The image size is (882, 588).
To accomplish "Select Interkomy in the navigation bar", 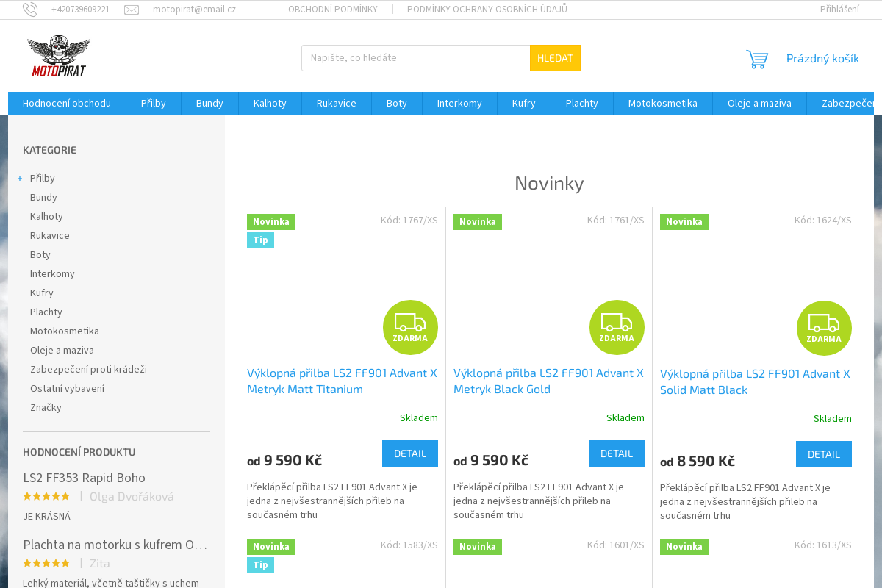I will tap(459, 104).
